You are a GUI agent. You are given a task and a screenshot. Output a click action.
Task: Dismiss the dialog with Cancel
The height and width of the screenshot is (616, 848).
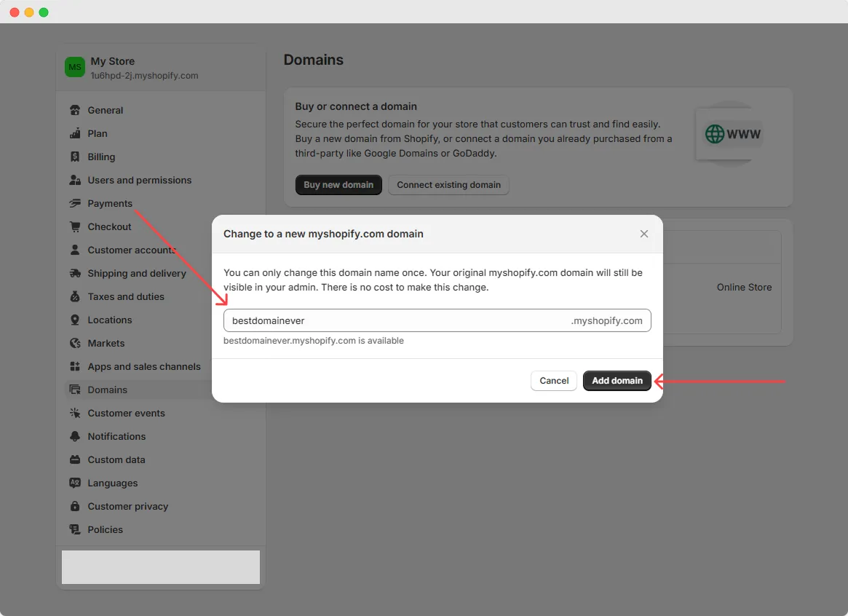553,380
